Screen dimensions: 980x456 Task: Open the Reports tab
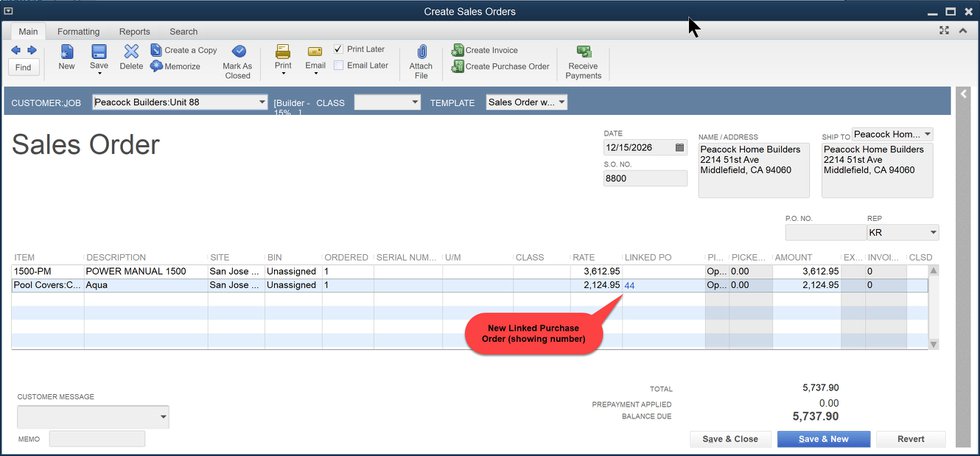click(x=134, y=32)
